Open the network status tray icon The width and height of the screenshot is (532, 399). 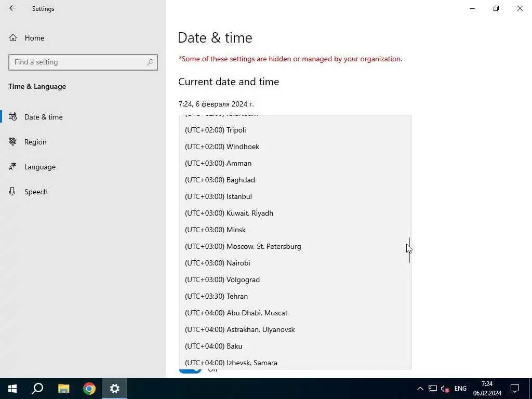[433, 389]
